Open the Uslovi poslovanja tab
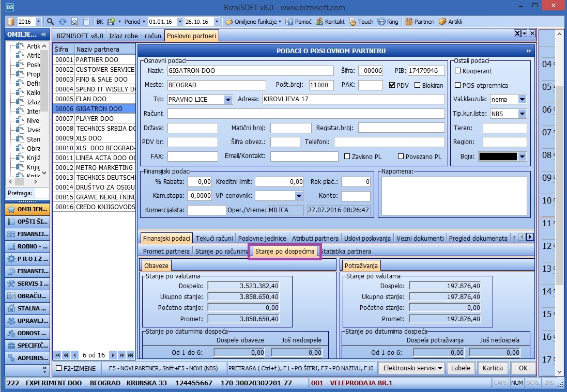This screenshot has height=392, width=567. click(x=367, y=238)
